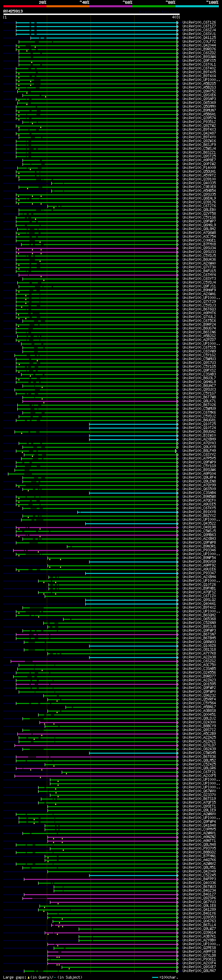Click the UniRef100_B9RD76 label
Viewport: 222px width, 980px height.
pyautogui.click(x=199, y=49)
